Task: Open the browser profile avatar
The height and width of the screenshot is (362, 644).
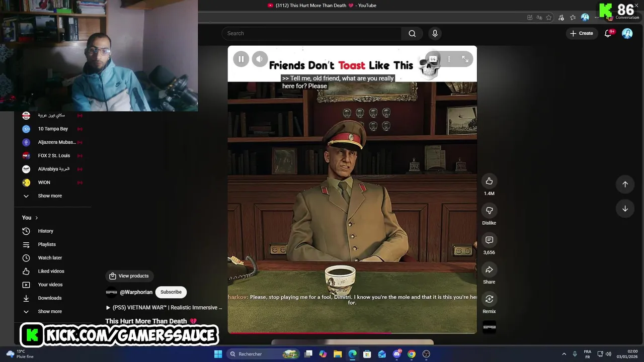Action: click(585, 18)
